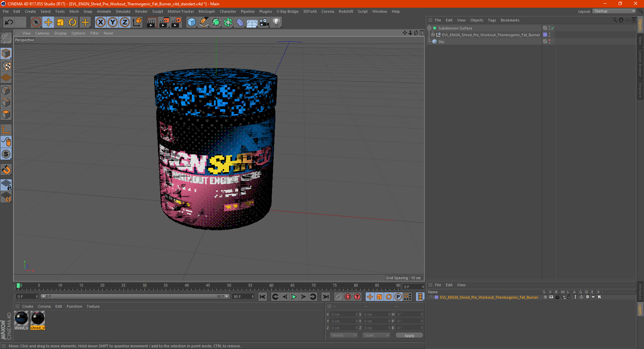This screenshot has height=349, width=644.
Task: Toggle Sky object visibility dots
Action: (549, 42)
